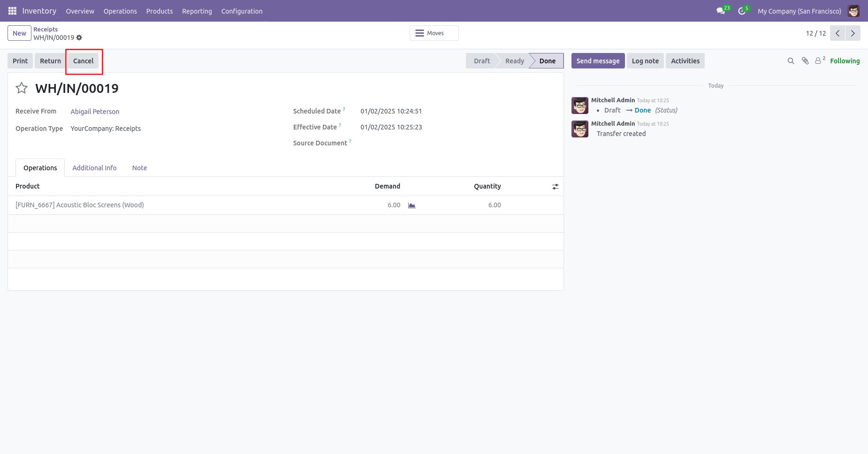Open the Overview menu
This screenshot has height=454, width=868.
[80, 11]
